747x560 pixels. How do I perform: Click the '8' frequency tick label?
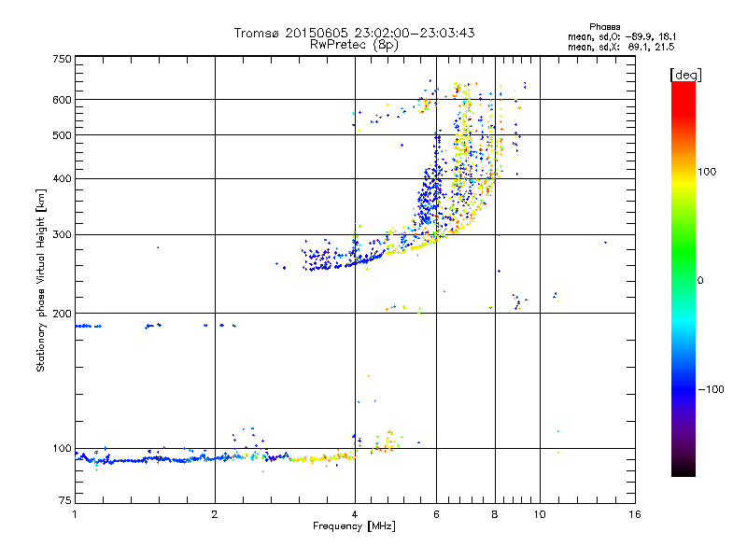(495, 514)
